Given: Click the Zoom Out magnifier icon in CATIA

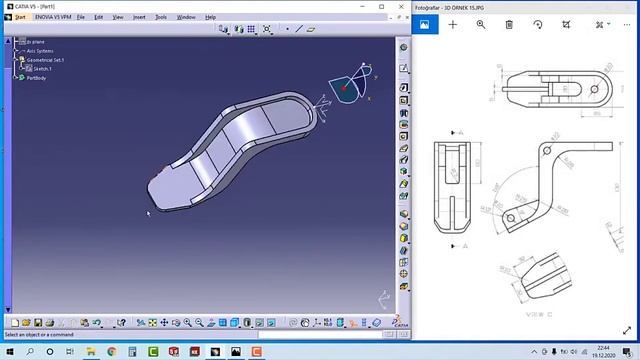Looking at the screenshot, I should click(199, 323).
